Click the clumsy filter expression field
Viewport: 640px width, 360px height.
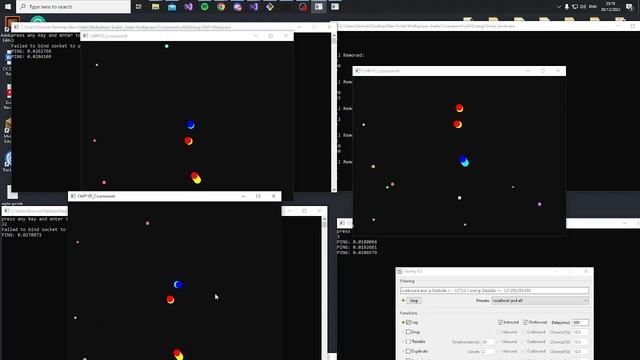click(x=494, y=290)
